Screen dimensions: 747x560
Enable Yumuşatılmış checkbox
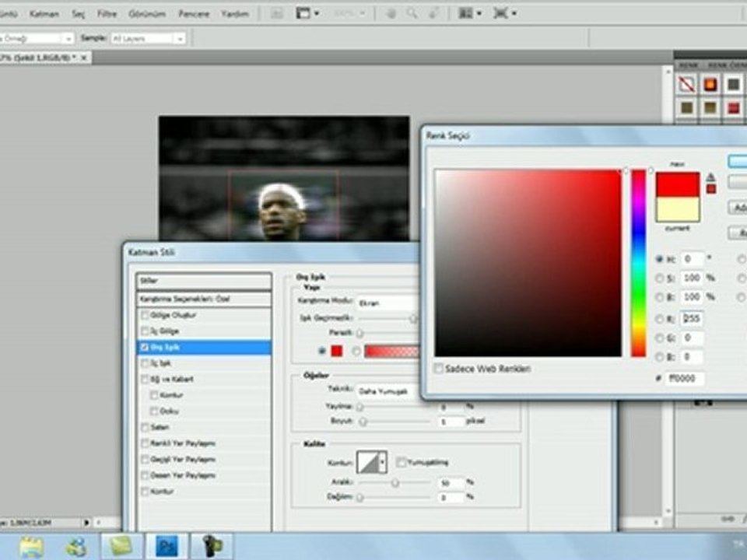coord(401,462)
